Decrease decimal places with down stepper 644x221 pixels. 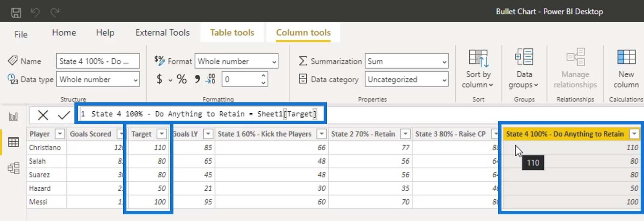[263, 83]
